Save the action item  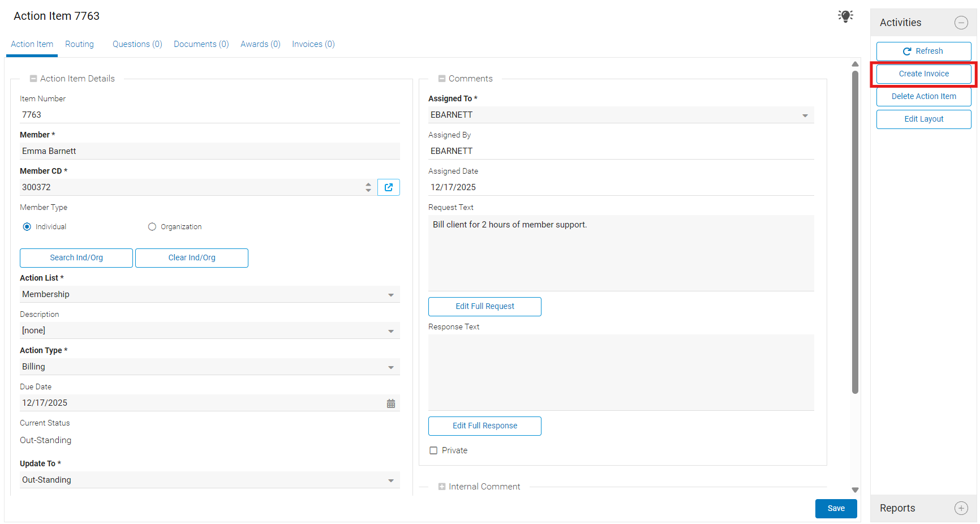point(836,509)
